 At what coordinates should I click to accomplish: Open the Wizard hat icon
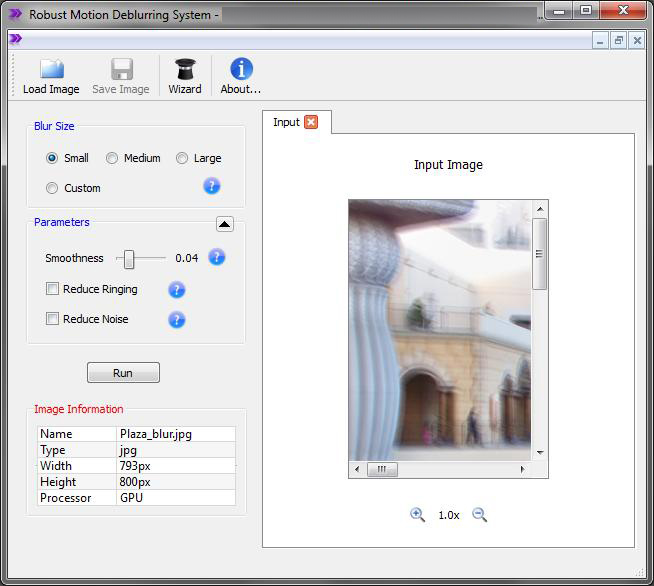pos(185,70)
